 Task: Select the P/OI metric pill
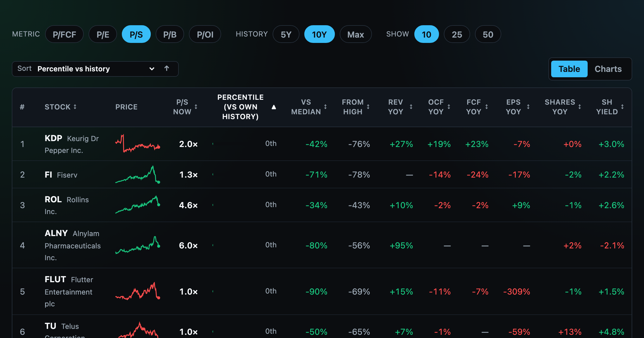(x=205, y=34)
